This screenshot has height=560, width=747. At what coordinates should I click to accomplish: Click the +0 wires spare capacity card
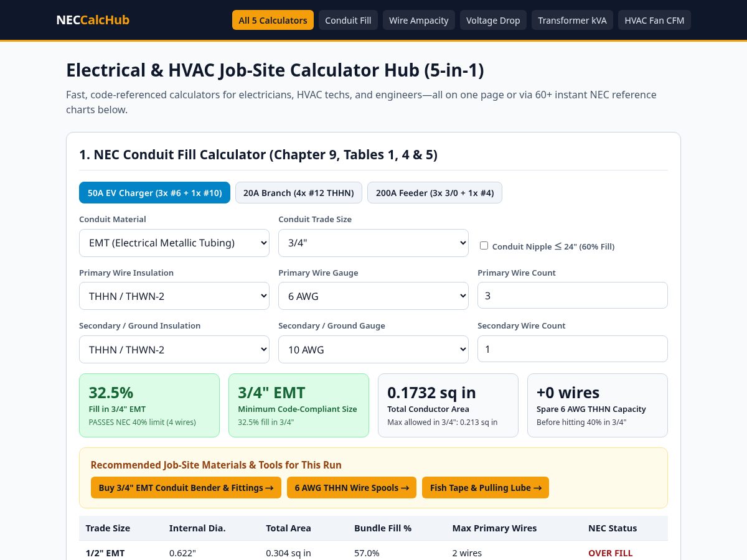pos(598,405)
